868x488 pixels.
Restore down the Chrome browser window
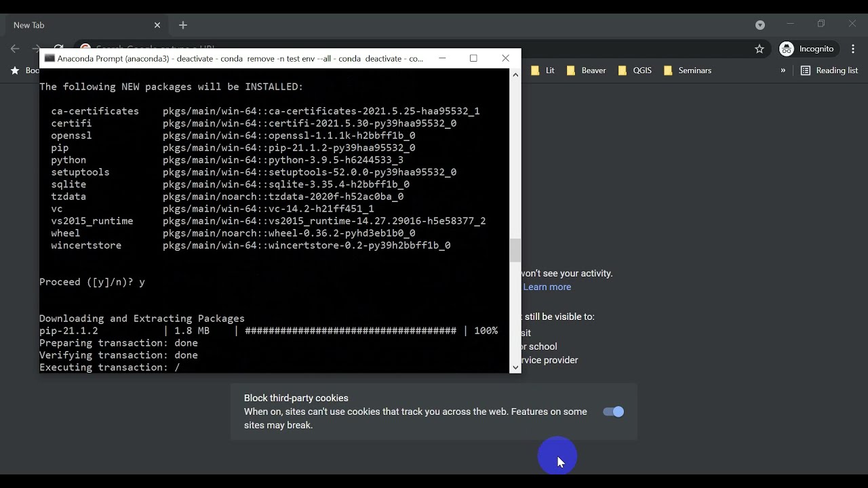[821, 24]
